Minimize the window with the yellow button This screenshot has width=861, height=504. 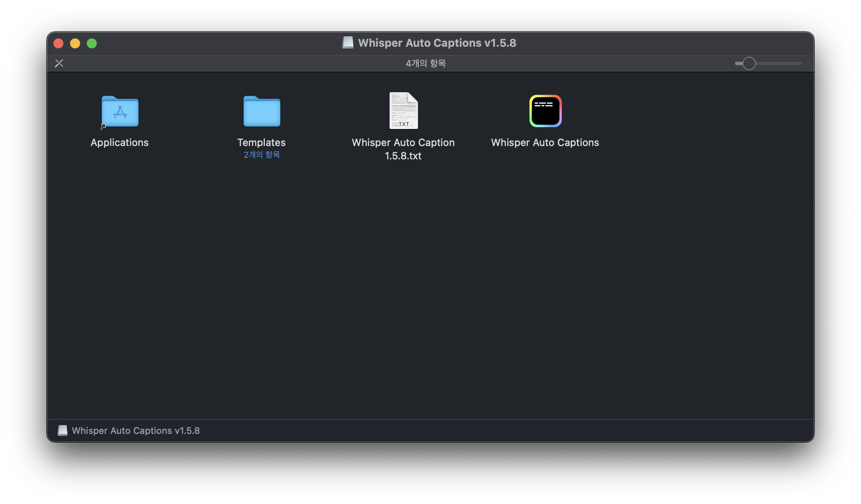75,43
